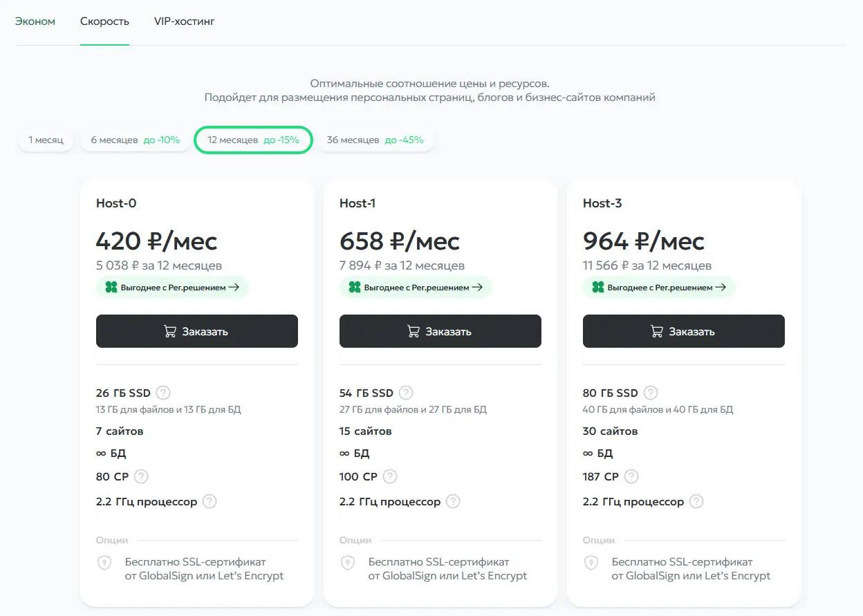Open Выгоднее с Рег.решением link for Host-0

tap(172, 287)
